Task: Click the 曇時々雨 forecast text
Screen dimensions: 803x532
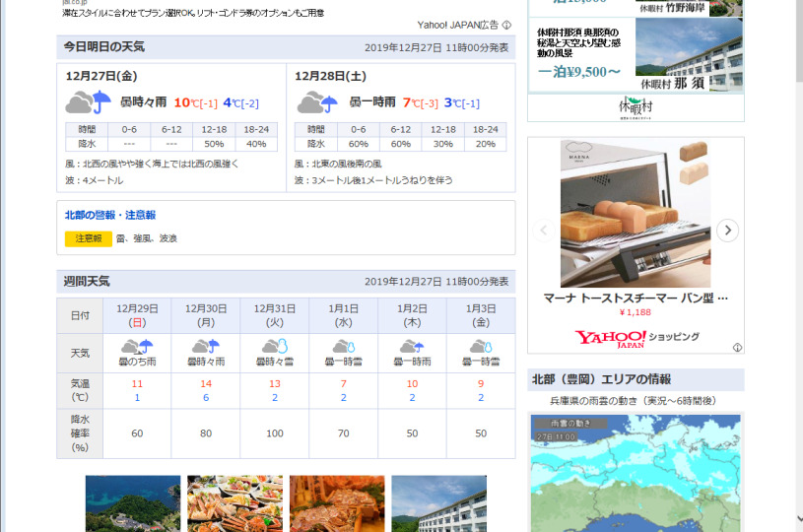Action: click(144, 102)
